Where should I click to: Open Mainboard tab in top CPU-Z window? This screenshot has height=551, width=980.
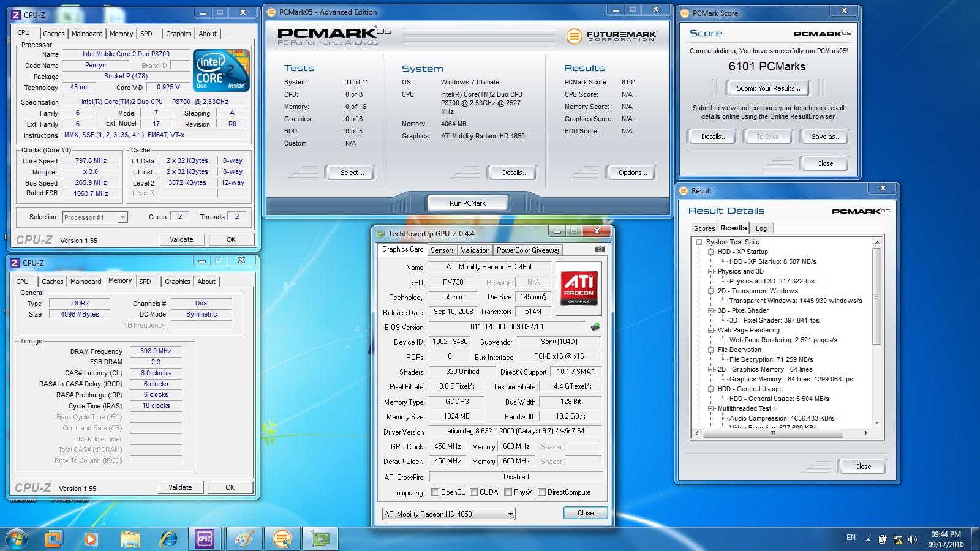pyautogui.click(x=87, y=34)
